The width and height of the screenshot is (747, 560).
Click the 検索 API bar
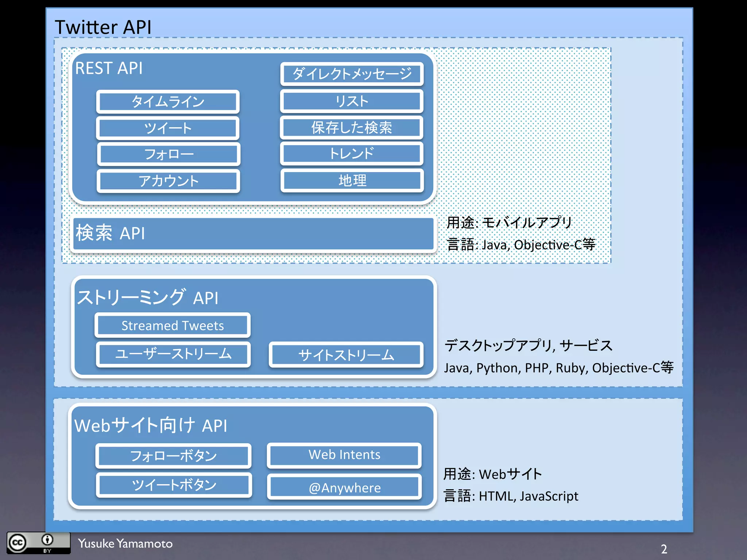(x=253, y=234)
